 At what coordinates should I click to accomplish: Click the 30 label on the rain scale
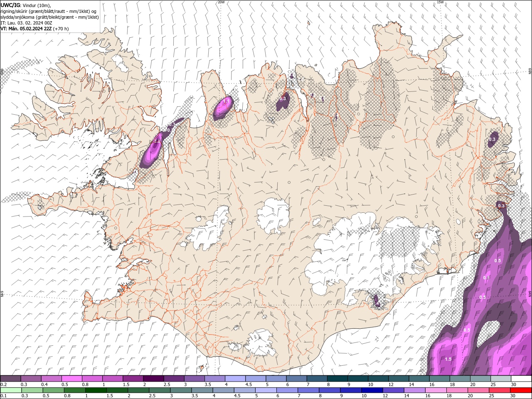coord(512,396)
